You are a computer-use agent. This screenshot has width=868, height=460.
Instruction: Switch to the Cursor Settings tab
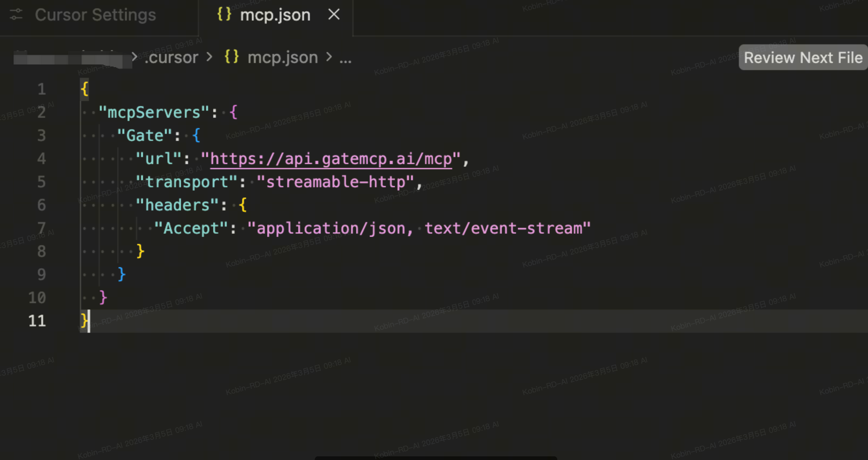point(95,15)
